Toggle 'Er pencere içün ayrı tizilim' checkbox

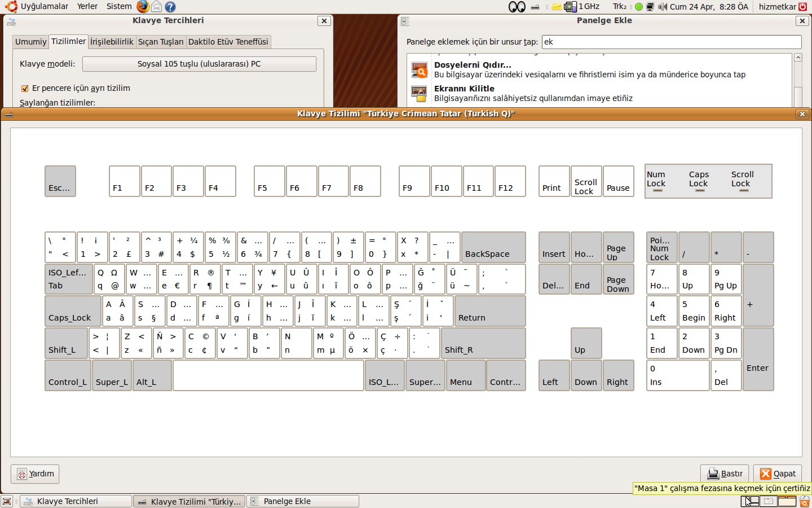(25, 89)
